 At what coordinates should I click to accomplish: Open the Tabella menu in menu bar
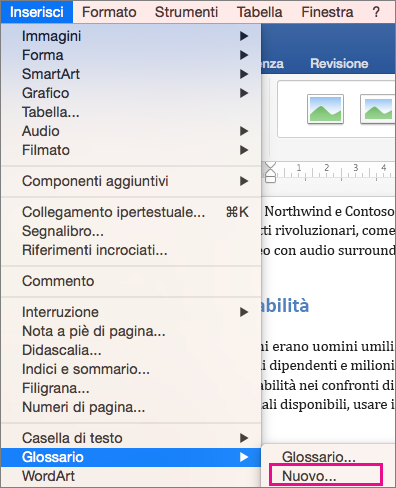click(260, 12)
